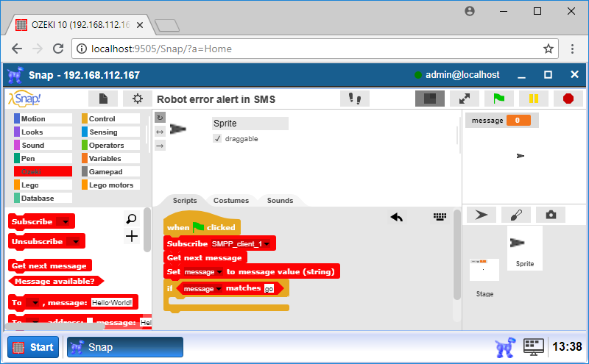The height and width of the screenshot is (364, 589).
Task: Open the Snap settings gear menu
Action: [138, 99]
